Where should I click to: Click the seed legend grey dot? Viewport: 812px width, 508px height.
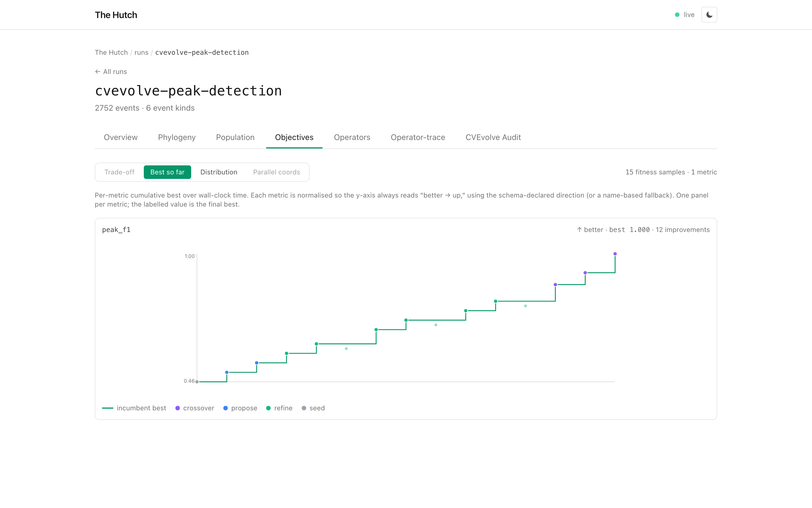point(304,408)
